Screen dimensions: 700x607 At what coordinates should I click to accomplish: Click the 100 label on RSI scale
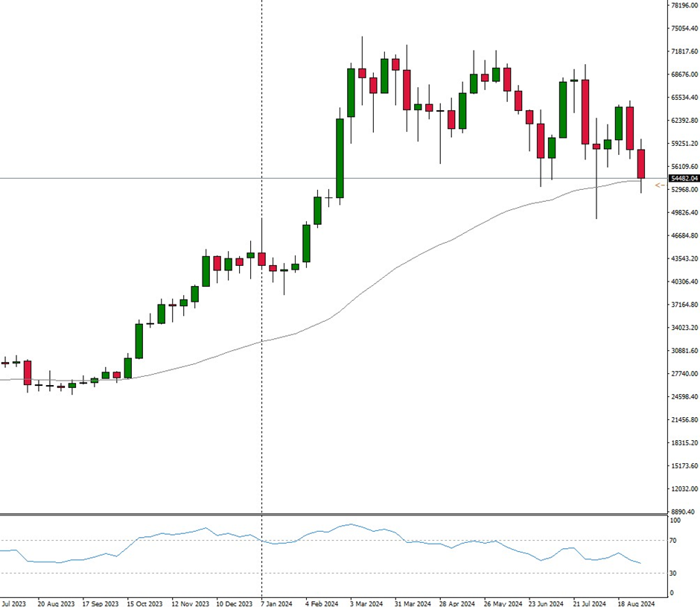[x=673, y=521]
